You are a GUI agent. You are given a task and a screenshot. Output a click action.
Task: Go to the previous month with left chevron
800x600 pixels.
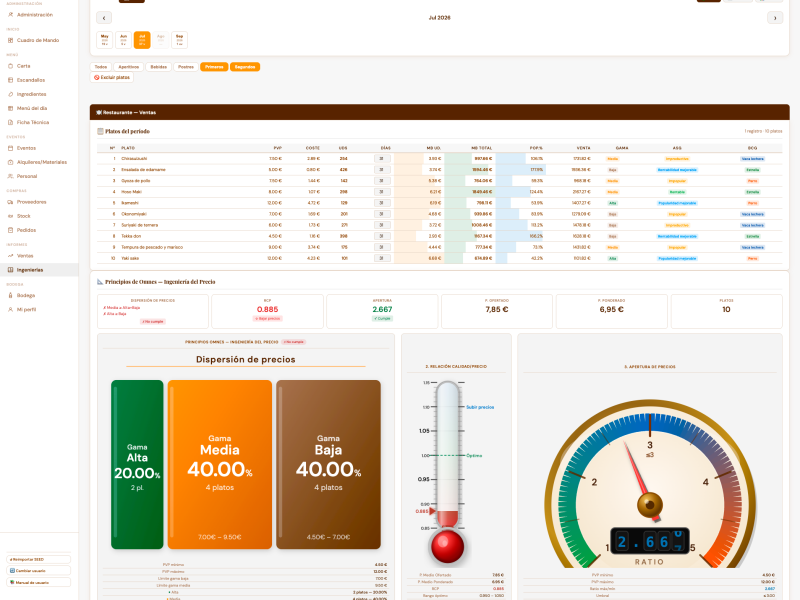[x=104, y=18]
